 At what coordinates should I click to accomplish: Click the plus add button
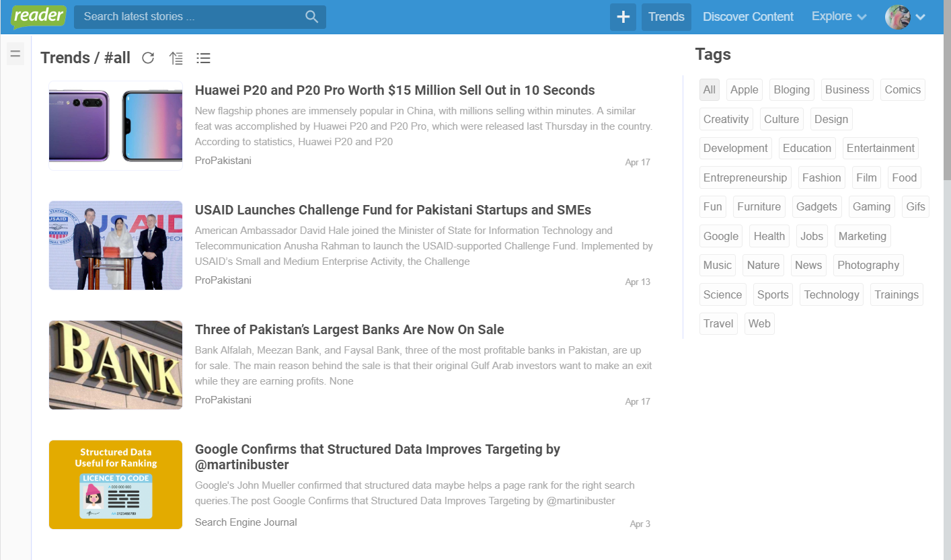[623, 17]
